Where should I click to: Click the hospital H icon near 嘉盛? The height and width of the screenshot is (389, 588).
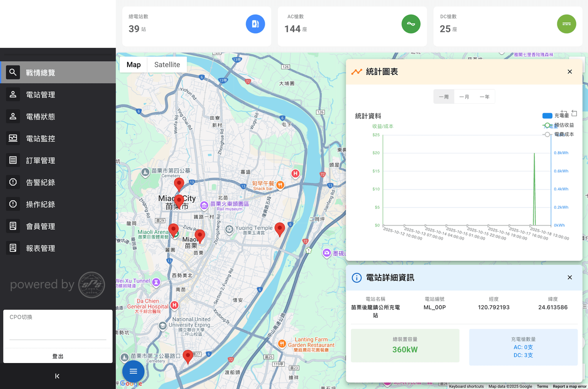(295, 174)
